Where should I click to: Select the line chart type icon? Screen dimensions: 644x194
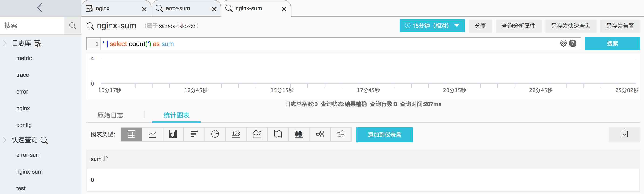coord(152,134)
